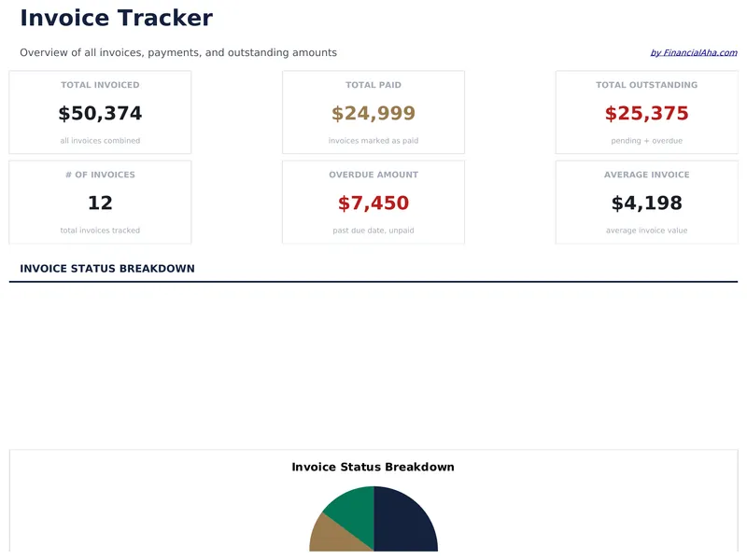Click the Average Invoice value card
This screenshot has height=560, width=747.
[x=646, y=202]
